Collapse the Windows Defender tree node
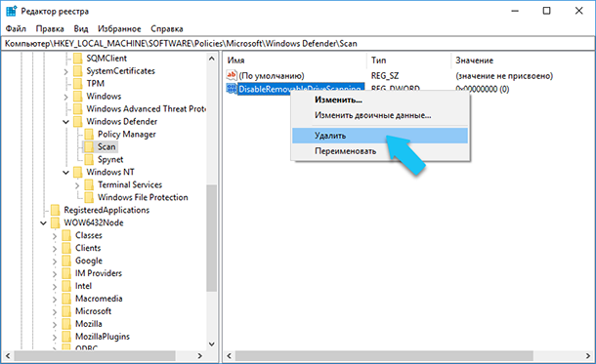Screen dimensions: 596x364 click(65, 122)
